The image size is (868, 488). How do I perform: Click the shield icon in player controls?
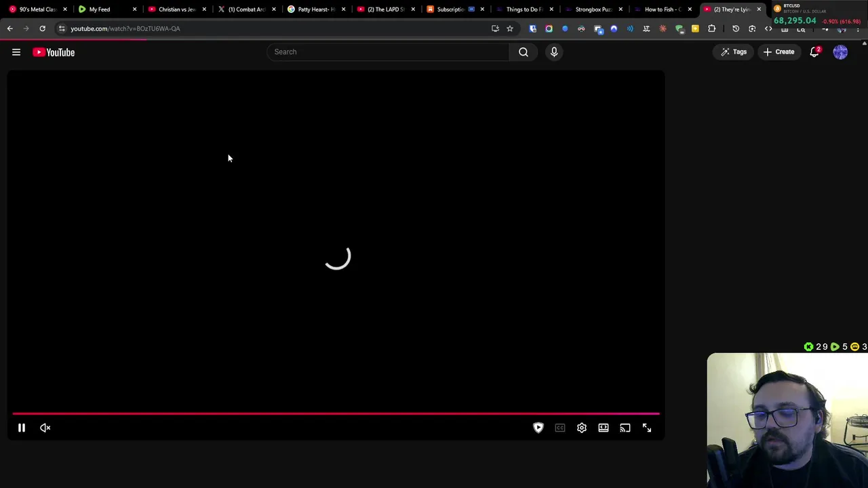[538, 428]
